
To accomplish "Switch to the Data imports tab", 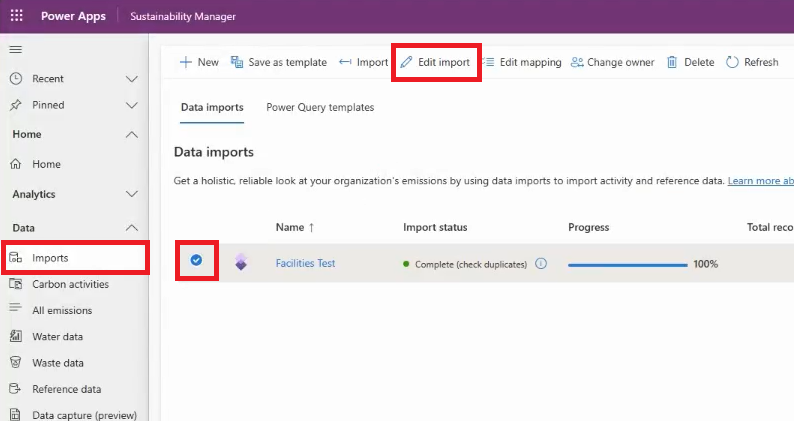I will 212,107.
